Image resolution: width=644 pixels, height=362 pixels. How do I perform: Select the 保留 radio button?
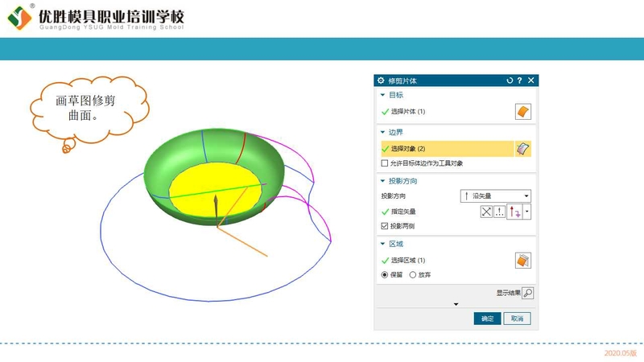385,275
